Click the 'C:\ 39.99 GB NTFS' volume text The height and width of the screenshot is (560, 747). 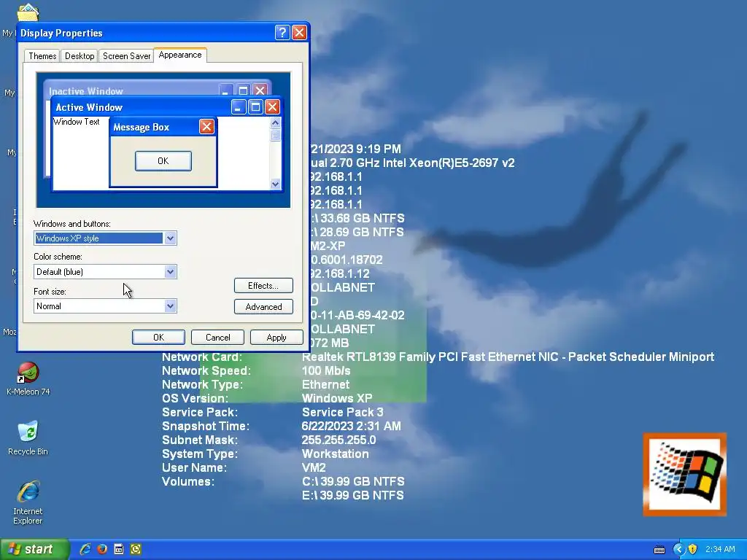pyautogui.click(x=353, y=481)
